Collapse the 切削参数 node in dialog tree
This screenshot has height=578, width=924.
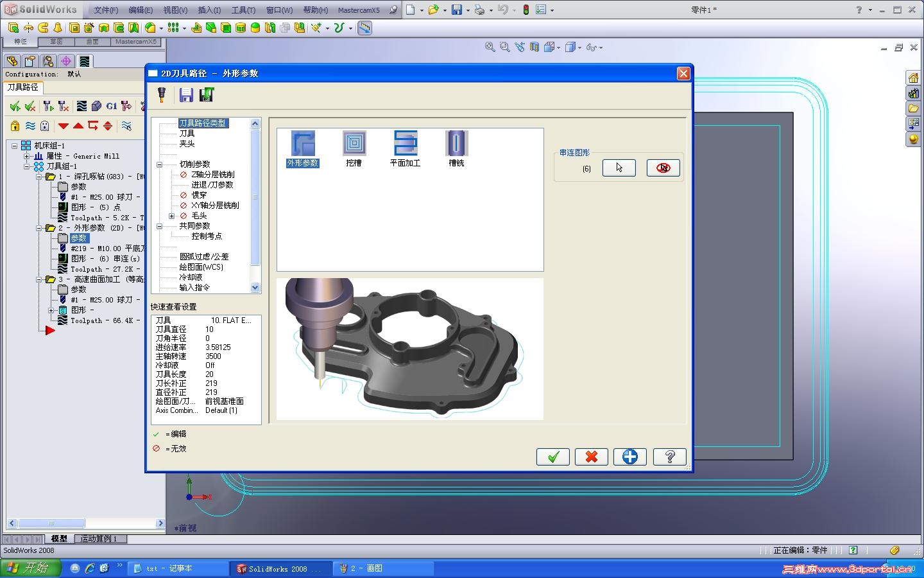point(159,164)
